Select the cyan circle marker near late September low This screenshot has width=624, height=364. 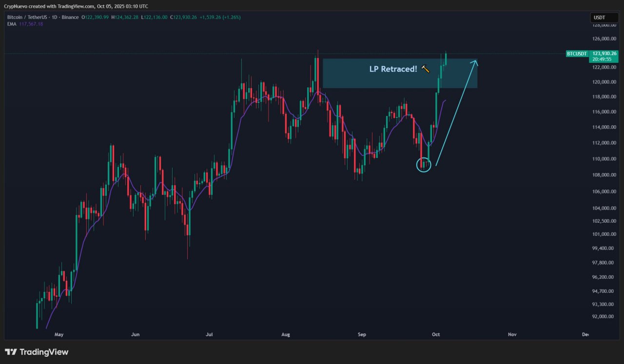pos(424,165)
